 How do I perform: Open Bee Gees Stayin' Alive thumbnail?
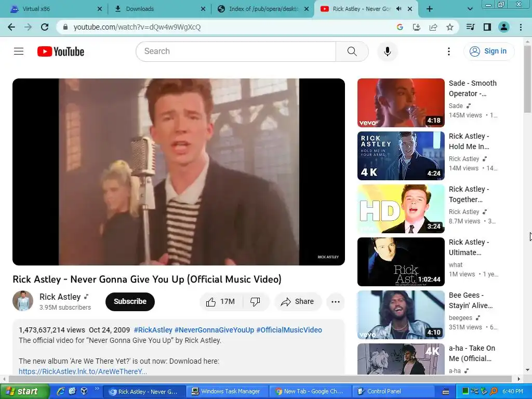click(x=401, y=314)
